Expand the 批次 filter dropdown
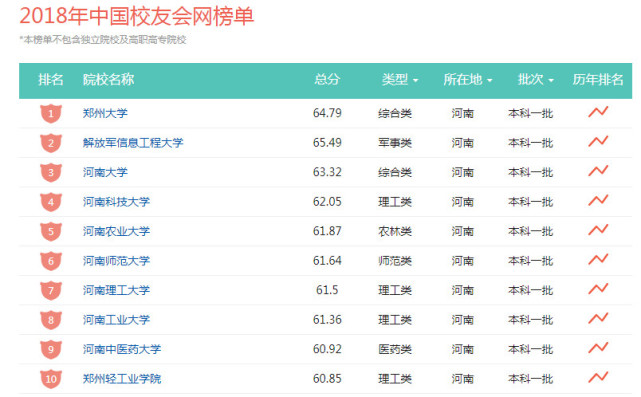Viewport: 641px width, 397px height. tap(535, 79)
